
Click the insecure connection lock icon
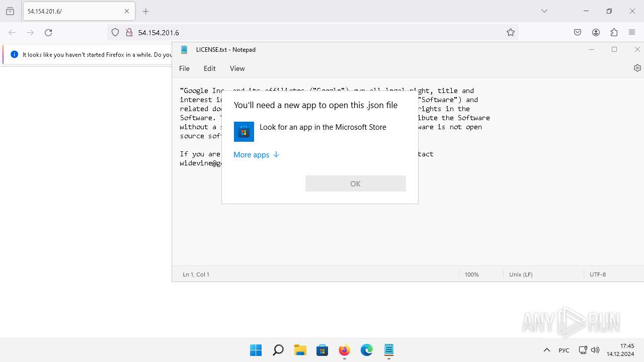(129, 32)
